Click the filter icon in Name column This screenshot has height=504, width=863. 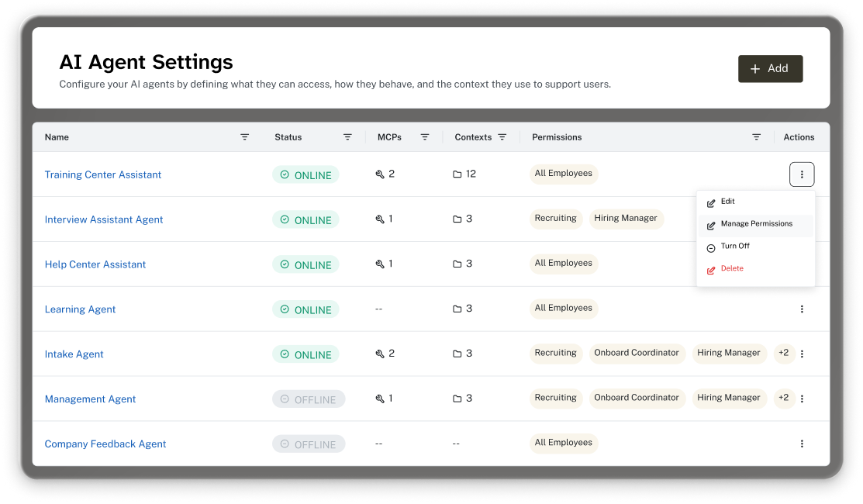click(244, 137)
